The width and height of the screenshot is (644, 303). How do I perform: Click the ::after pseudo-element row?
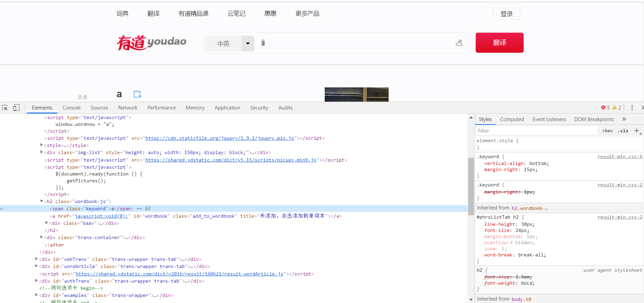54,245
